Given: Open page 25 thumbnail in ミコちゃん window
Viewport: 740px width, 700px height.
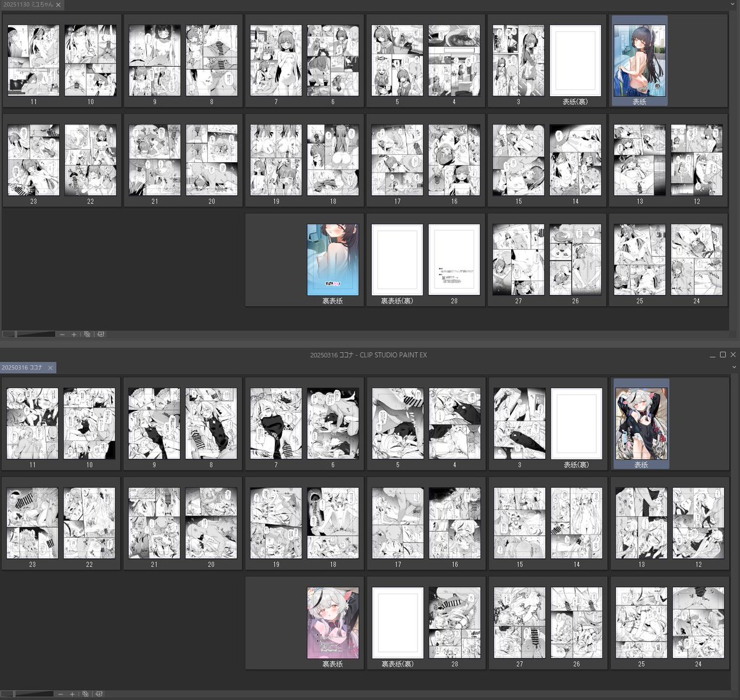Looking at the screenshot, I should [x=639, y=260].
